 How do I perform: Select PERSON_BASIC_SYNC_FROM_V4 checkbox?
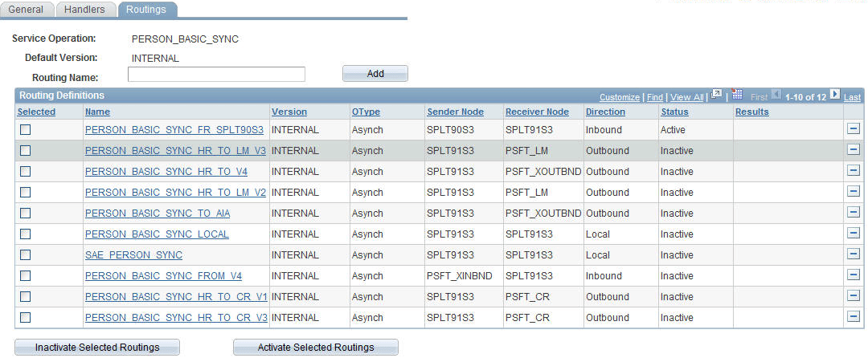(x=26, y=275)
